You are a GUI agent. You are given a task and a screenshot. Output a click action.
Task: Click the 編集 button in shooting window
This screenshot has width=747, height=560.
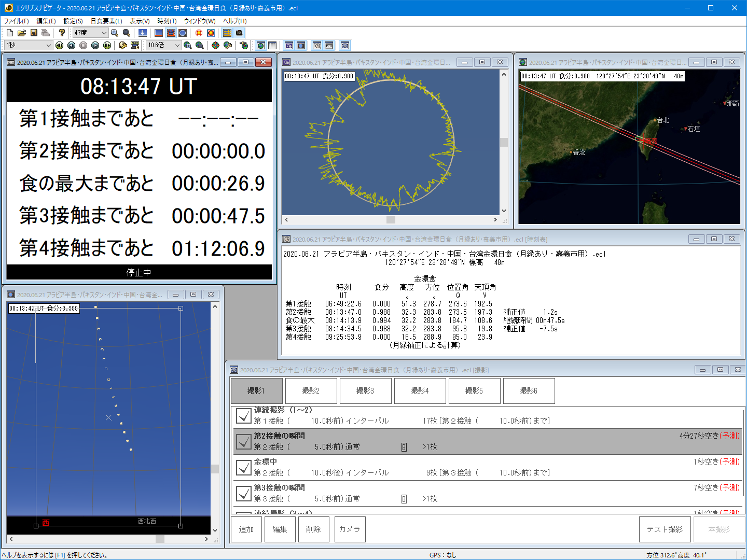[280, 529]
